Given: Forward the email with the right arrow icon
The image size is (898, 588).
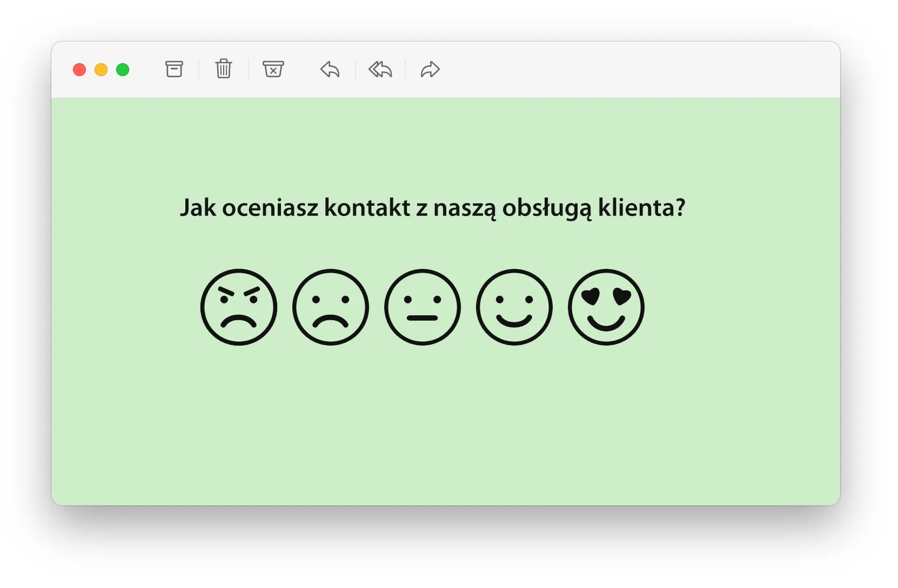Looking at the screenshot, I should point(430,69).
